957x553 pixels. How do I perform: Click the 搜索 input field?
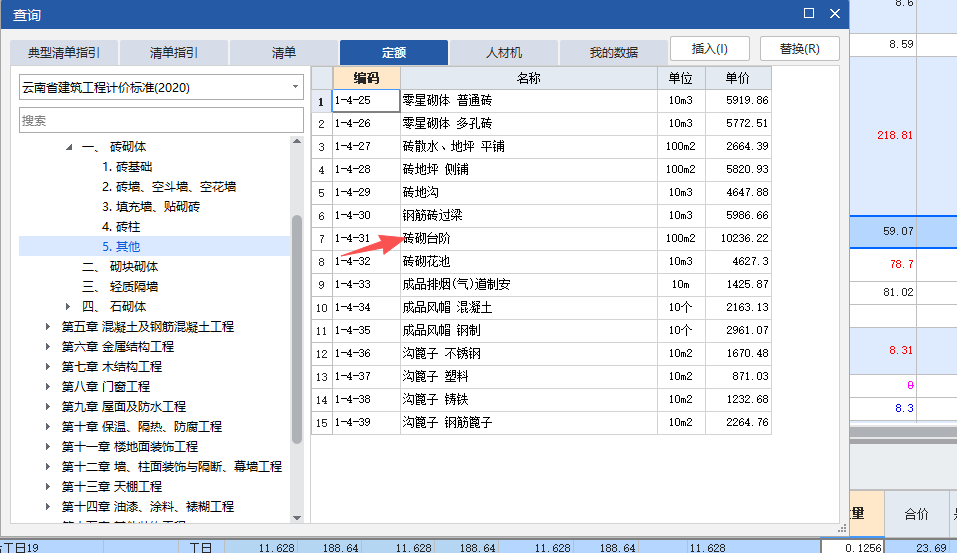pyautogui.click(x=161, y=120)
